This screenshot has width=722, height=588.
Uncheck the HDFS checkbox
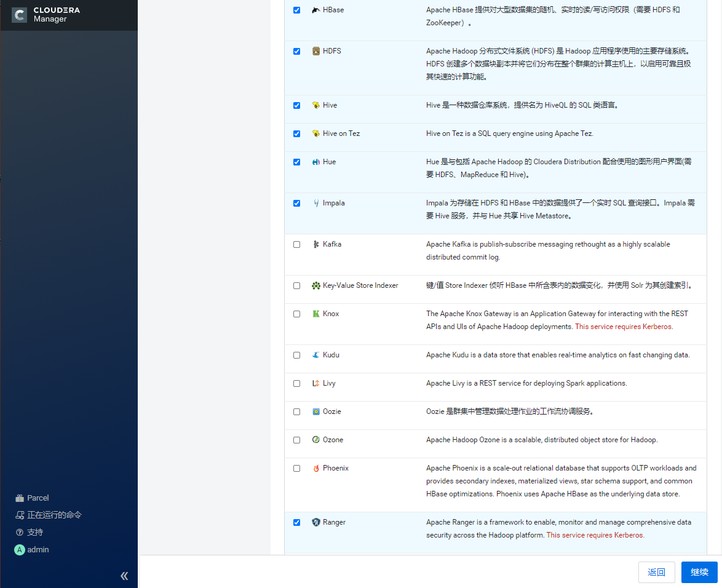click(297, 51)
